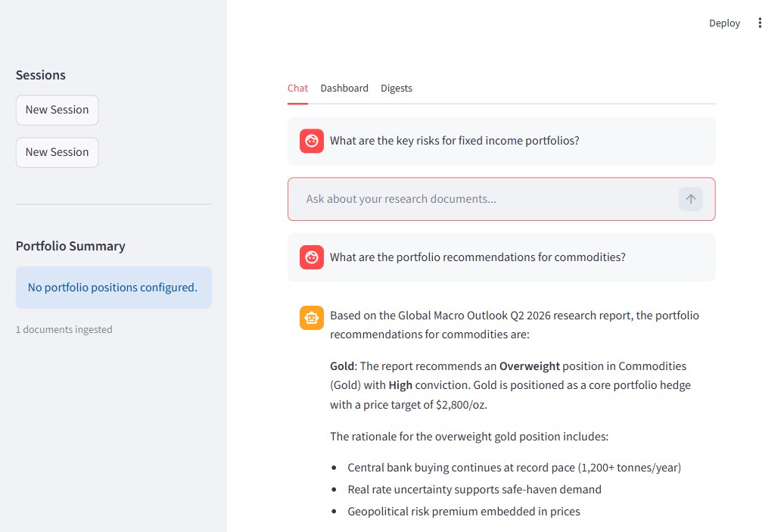
Task: Click the user avatar beside the fixed income question
Action: 312,141
